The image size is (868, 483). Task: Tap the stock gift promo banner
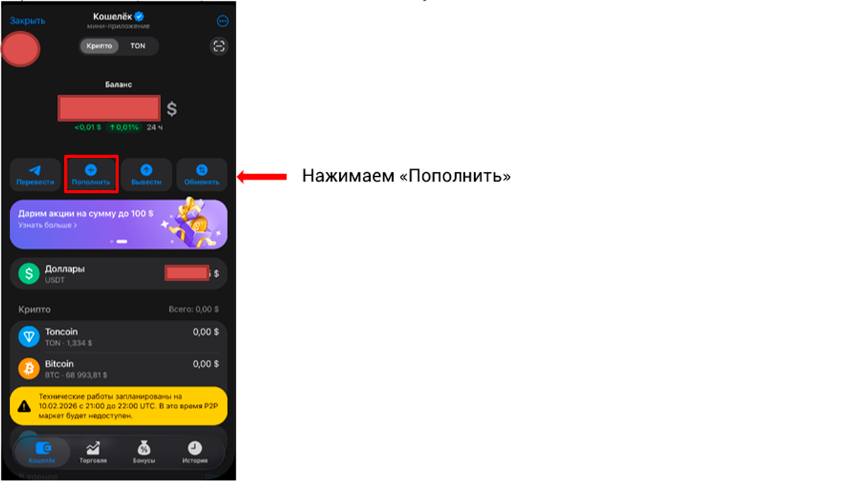tap(118, 224)
